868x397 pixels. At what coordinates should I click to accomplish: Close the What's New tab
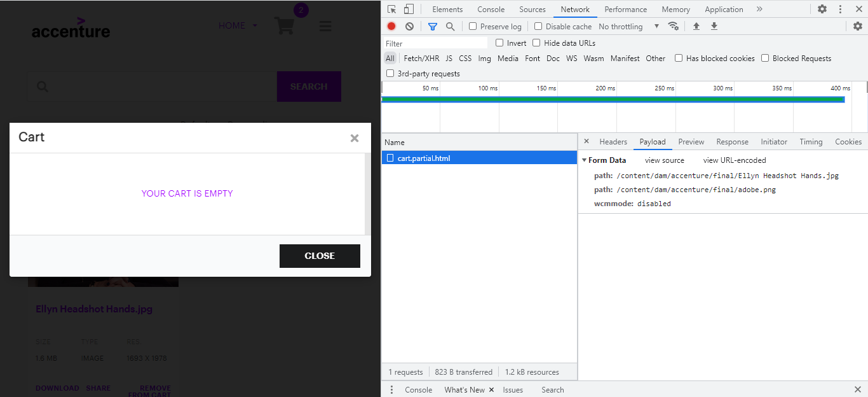pos(491,389)
